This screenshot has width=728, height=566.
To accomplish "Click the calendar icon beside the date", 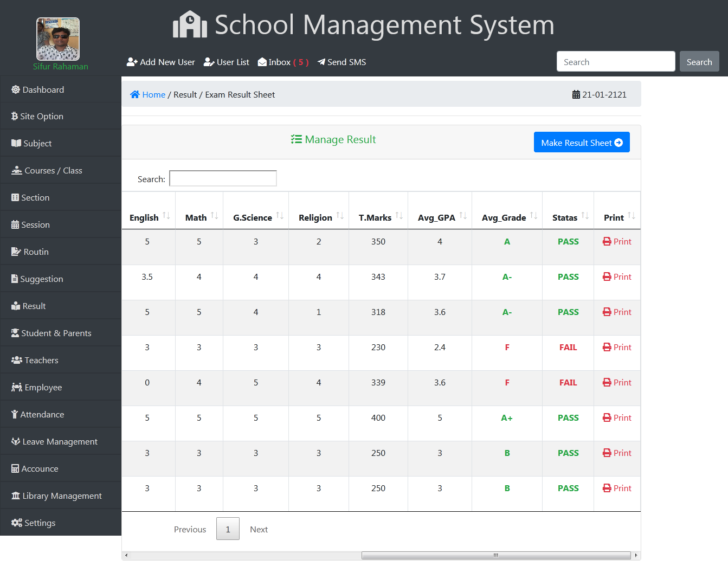I will [576, 95].
